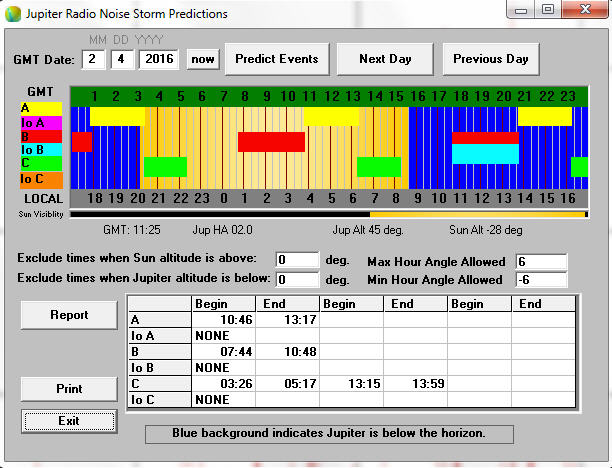Click the Max Hour Angle Allowed field
Screen dimensions: 612x468
click(x=541, y=262)
